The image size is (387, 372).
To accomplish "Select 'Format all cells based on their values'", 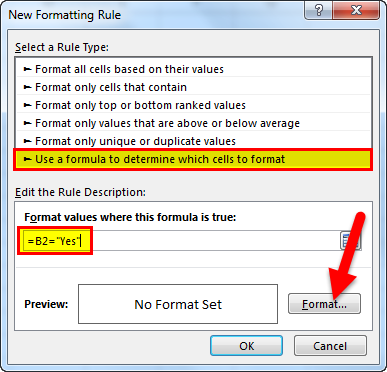I will (193, 69).
